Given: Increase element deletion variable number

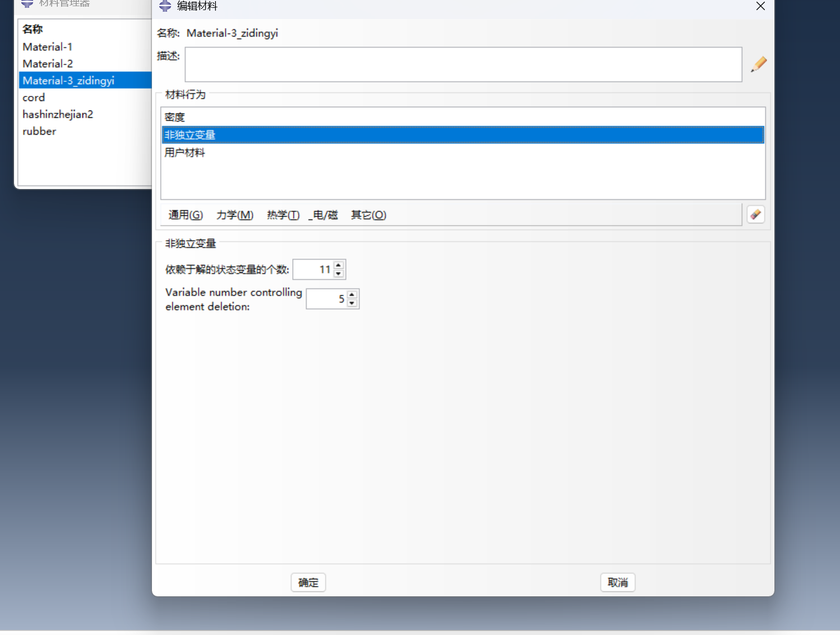Looking at the screenshot, I should pyautogui.click(x=352, y=294).
